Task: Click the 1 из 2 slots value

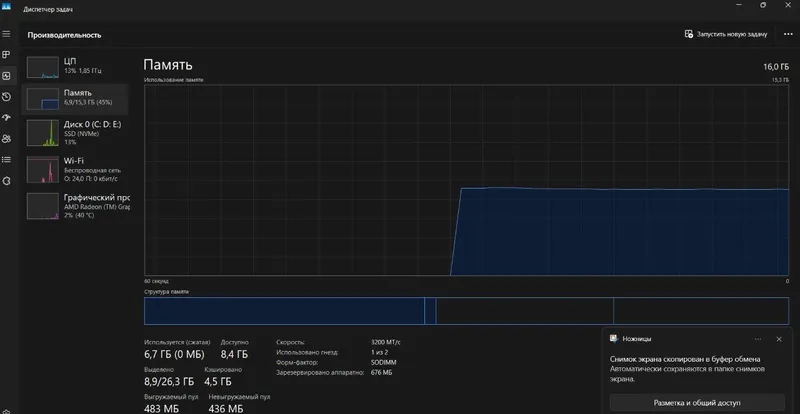Action: 380,352
